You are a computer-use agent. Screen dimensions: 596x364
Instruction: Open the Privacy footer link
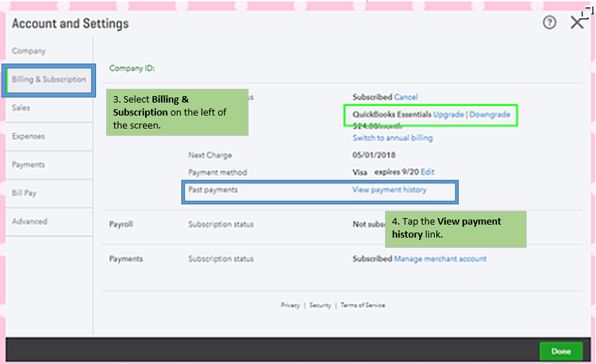290,305
